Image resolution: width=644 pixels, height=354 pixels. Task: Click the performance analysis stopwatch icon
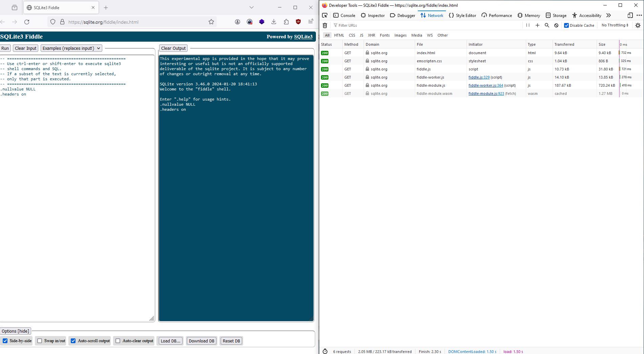tap(325, 351)
